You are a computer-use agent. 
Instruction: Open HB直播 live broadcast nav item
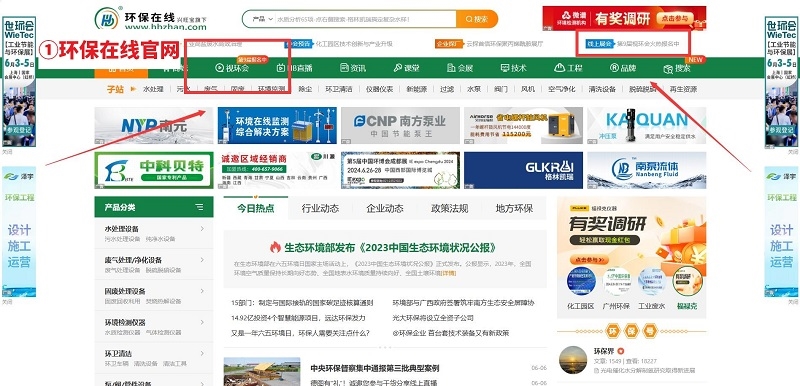[x=294, y=68]
